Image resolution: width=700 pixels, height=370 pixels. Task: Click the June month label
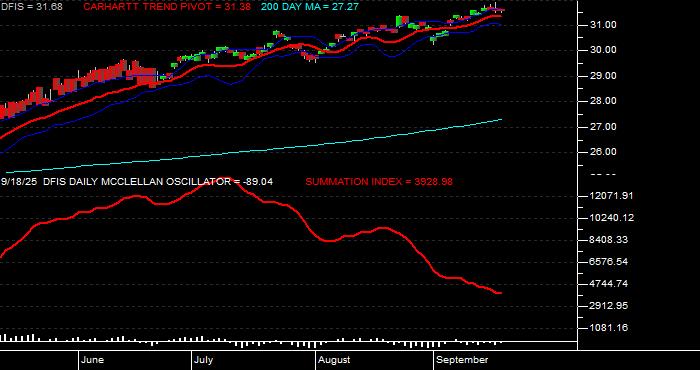[93, 360]
